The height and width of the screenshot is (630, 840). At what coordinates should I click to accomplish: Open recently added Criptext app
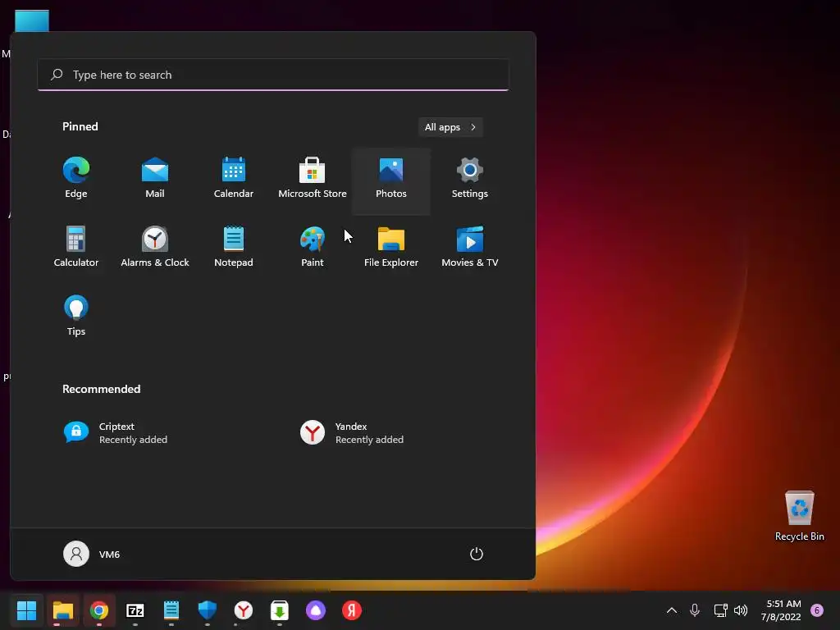116,433
